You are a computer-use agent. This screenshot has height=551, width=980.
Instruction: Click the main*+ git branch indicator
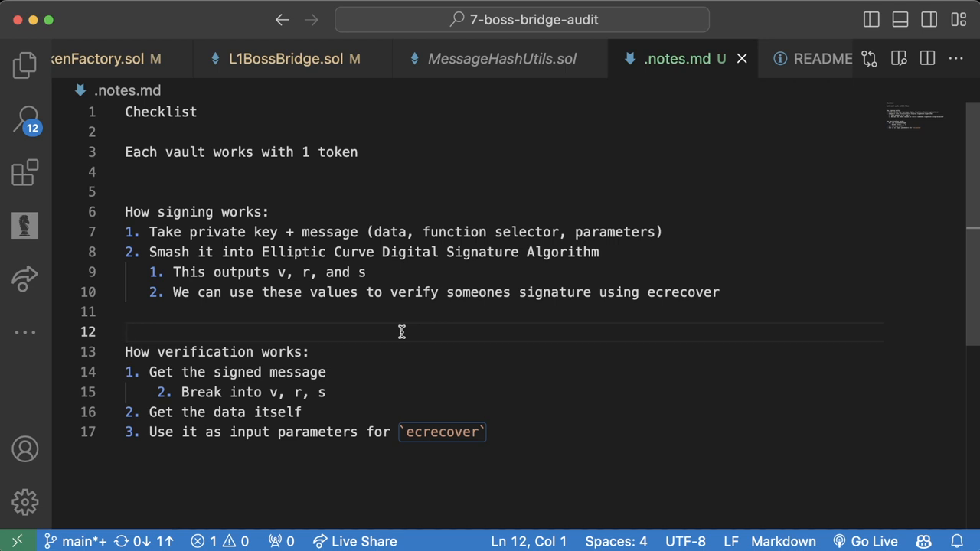(75, 541)
